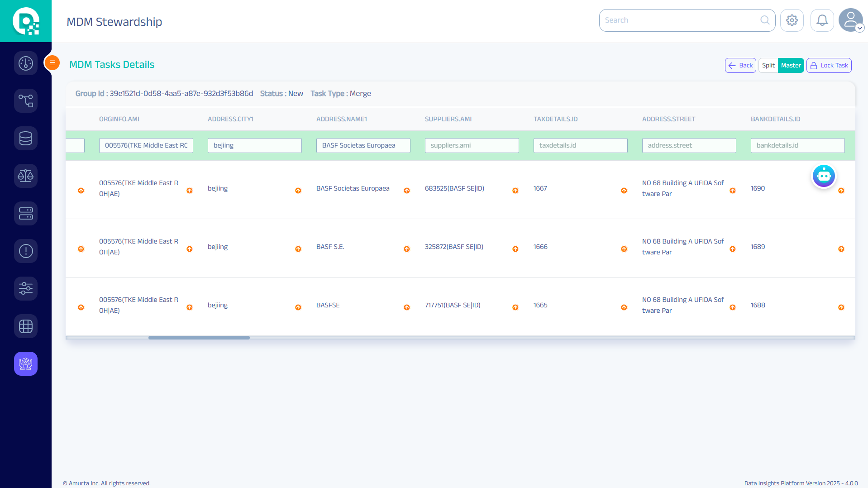Image resolution: width=868 pixels, height=488 pixels.
Task: Click the Lock Task button
Action: [x=829, y=65]
